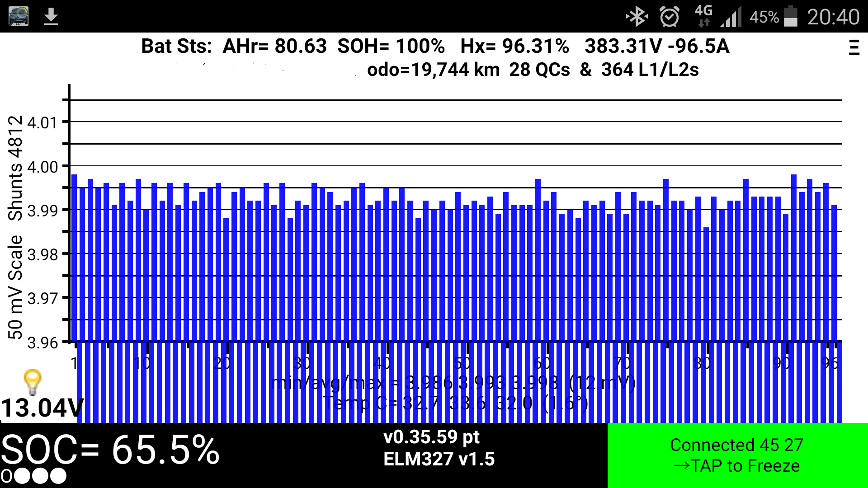Tap the 13.04V battery voltage reading
The height and width of the screenshot is (488, 868).
[x=42, y=408]
